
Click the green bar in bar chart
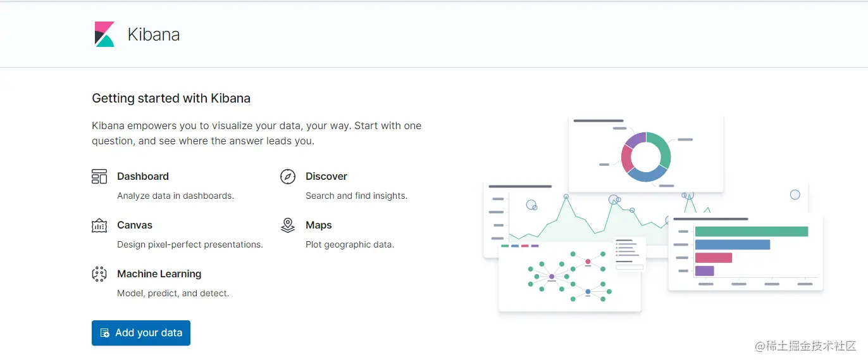click(751, 232)
